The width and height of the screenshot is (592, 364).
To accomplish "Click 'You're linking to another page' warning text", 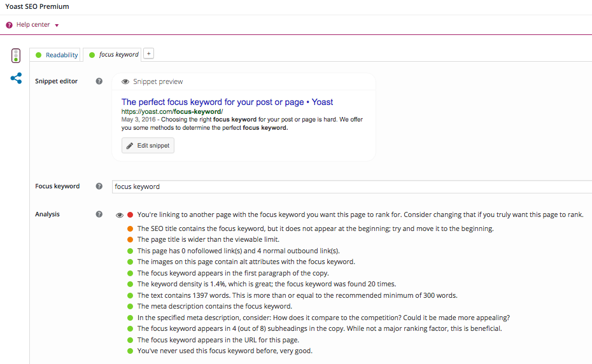I will click(x=360, y=214).
